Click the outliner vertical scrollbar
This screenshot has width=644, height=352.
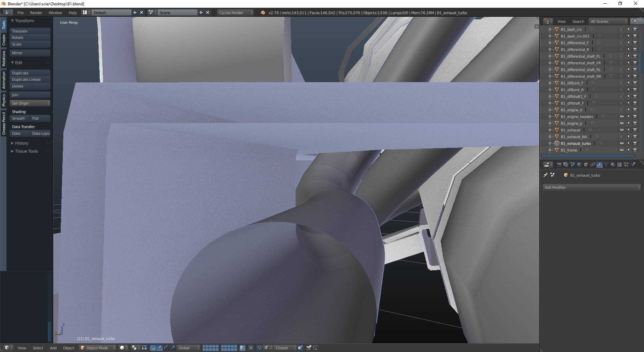coord(641,62)
